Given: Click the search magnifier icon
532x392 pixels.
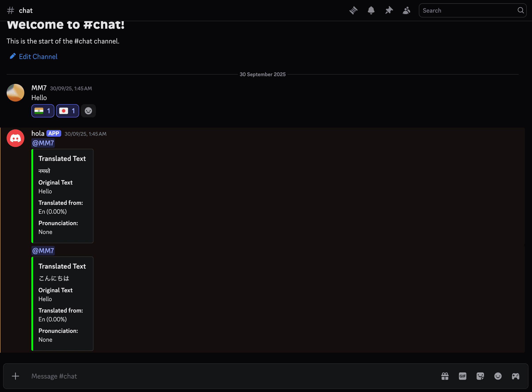Looking at the screenshot, I should point(520,10).
